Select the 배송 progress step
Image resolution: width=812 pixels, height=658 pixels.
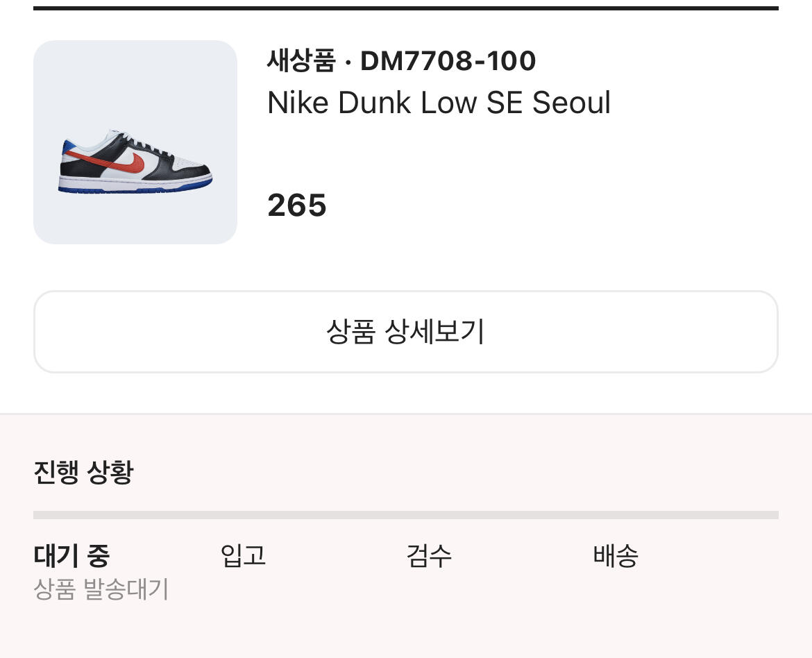[x=616, y=555]
